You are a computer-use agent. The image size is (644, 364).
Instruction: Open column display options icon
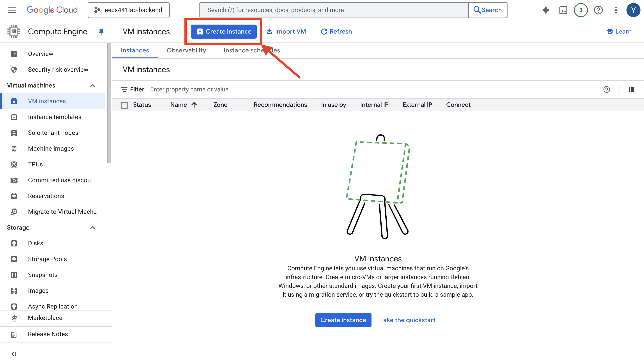click(632, 89)
